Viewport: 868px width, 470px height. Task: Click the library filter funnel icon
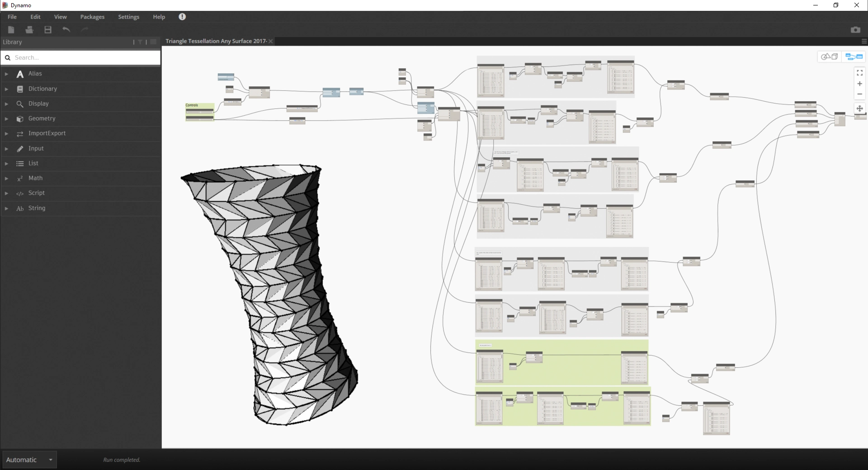(140, 42)
